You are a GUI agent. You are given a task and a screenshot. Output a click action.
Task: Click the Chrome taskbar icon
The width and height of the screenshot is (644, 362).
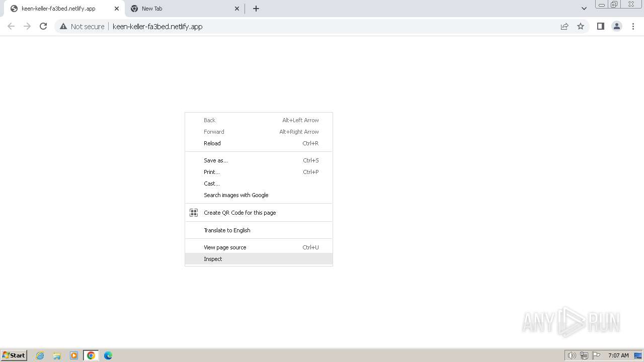click(x=91, y=355)
